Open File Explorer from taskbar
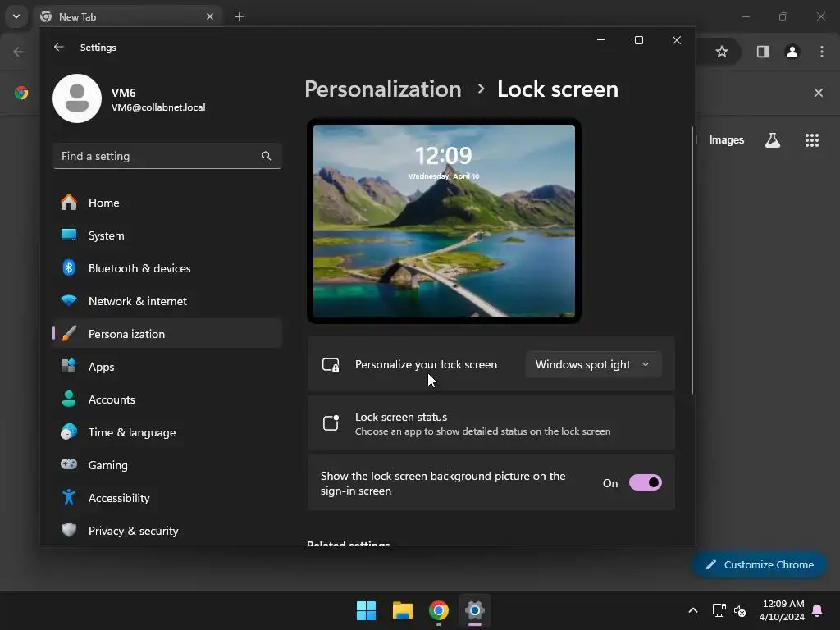Screen dimensions: 840x630 [402, 610]
